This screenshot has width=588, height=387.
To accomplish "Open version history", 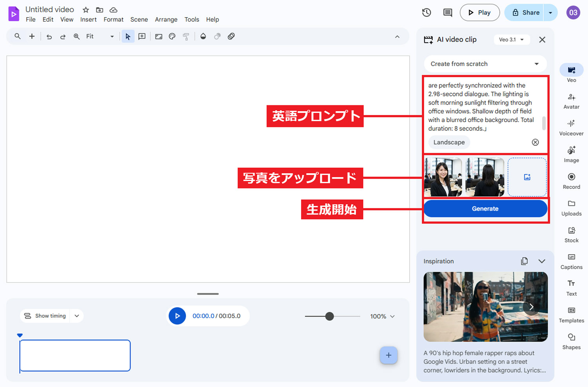I will click(426, 13).
